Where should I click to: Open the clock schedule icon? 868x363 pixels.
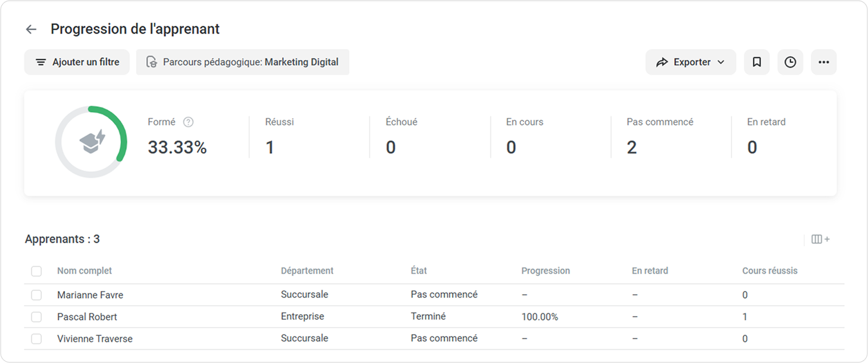click(790, 62)
